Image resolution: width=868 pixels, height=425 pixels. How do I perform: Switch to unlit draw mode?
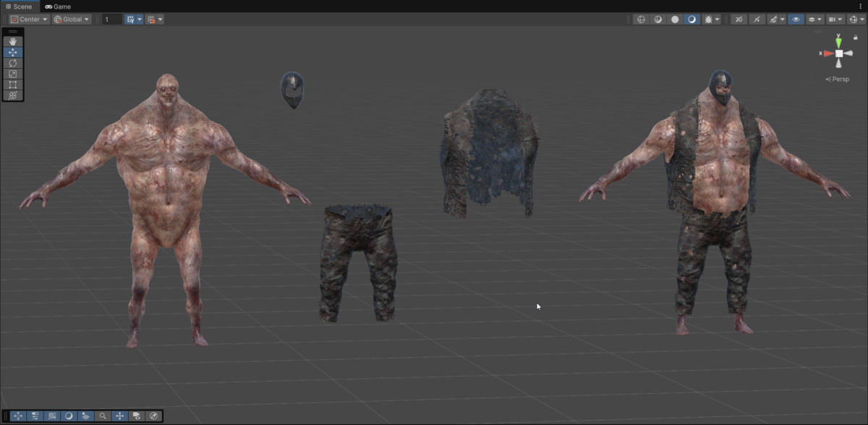[x=675, y=20]
